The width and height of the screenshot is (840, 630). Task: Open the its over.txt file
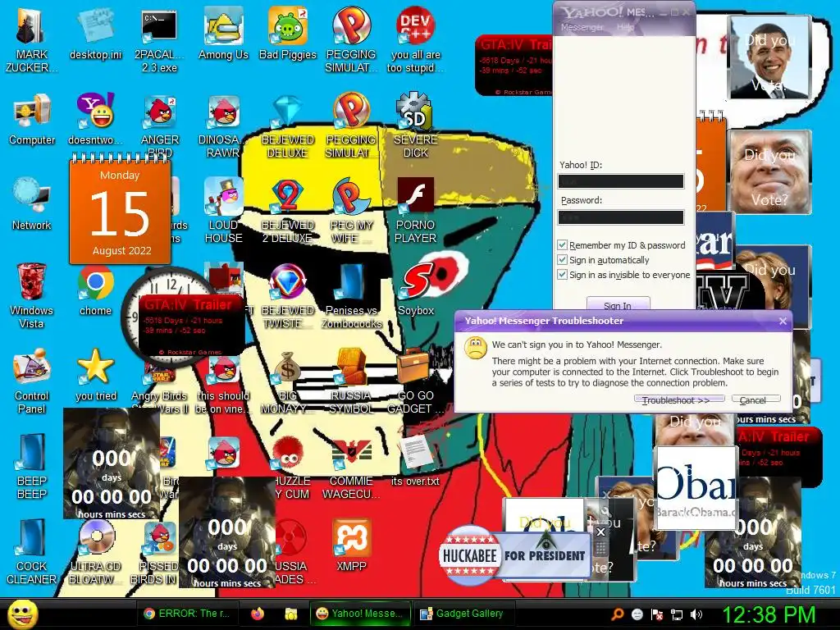[x=415, y=459]
